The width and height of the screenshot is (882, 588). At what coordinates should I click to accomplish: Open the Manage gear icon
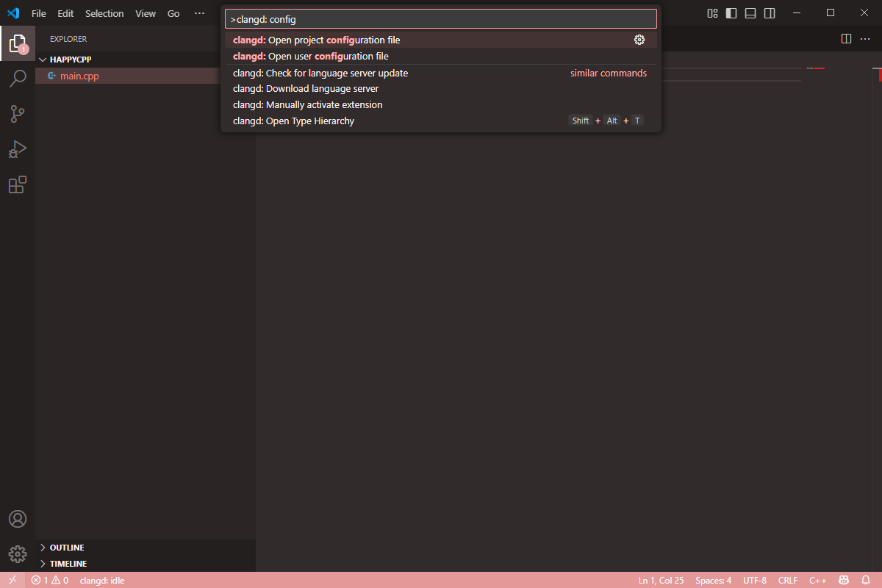point(18,554)
